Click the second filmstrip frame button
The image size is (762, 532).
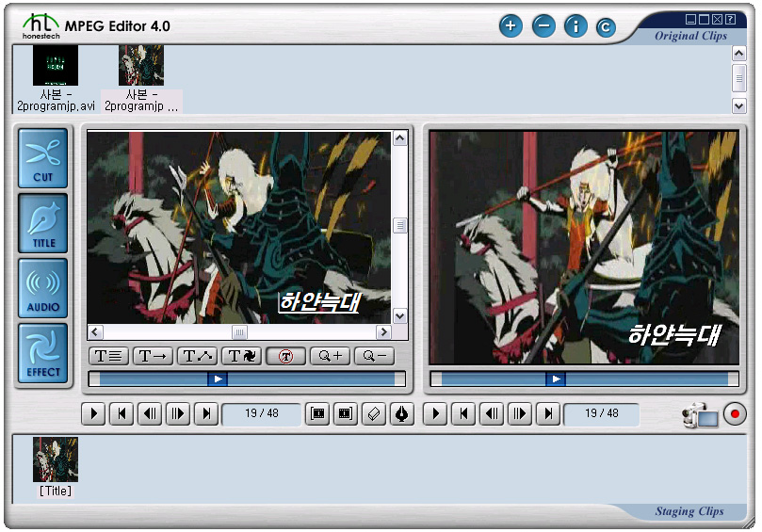(x=346, y=414)
